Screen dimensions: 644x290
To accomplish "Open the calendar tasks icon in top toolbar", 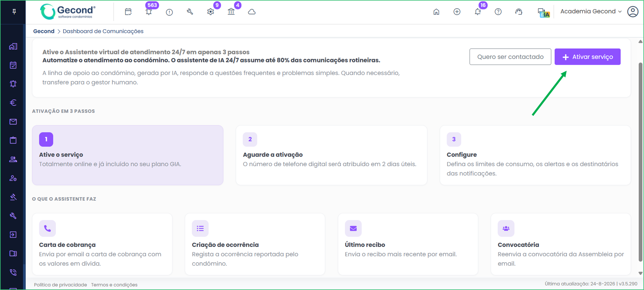I will click(x=128, y=12).
